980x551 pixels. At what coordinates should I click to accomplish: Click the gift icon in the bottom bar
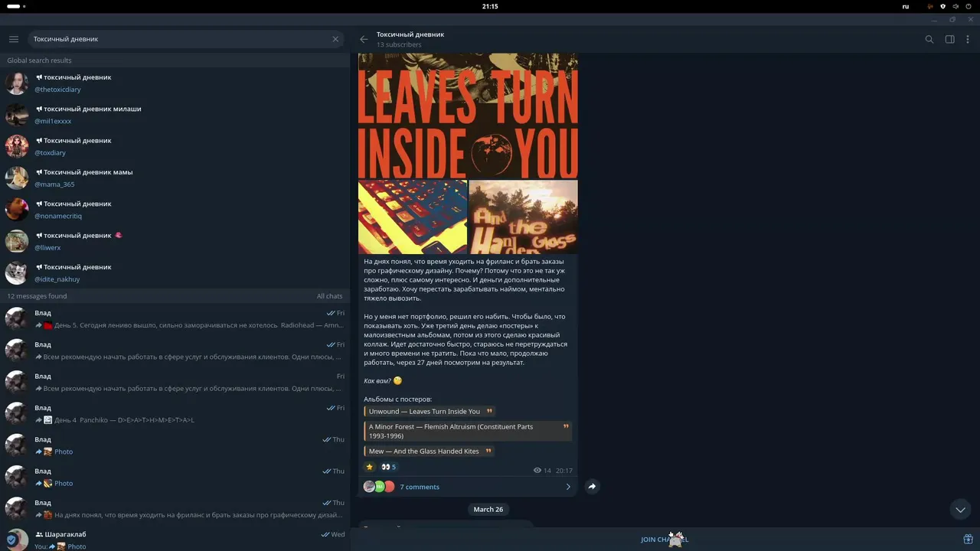(968, 539)
